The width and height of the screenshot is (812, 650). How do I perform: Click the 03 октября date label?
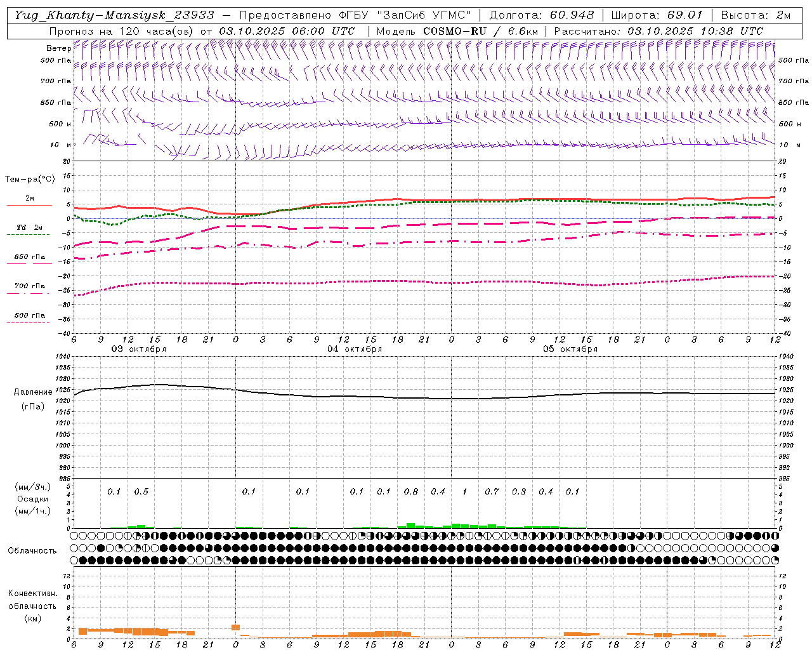139,349
